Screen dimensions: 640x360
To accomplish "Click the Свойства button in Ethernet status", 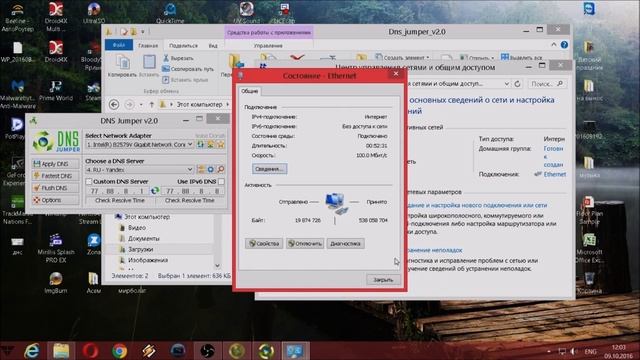I will [264, 244].
